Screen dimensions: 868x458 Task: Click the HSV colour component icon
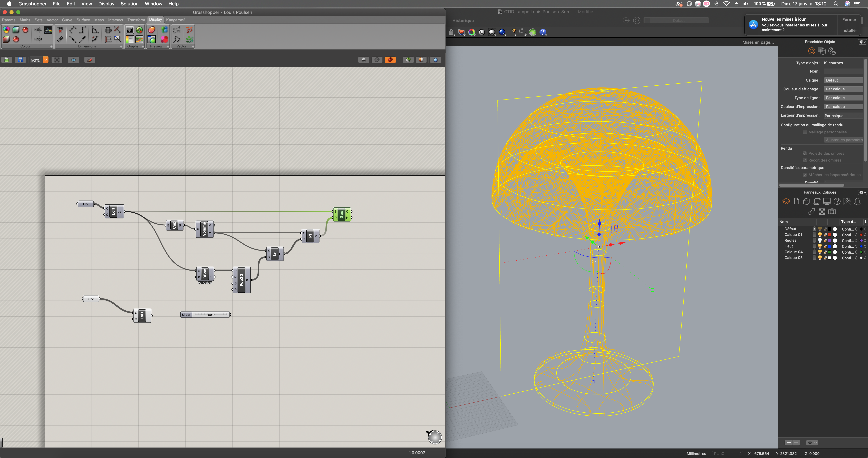pyautogui.click(x=38, y=39)
